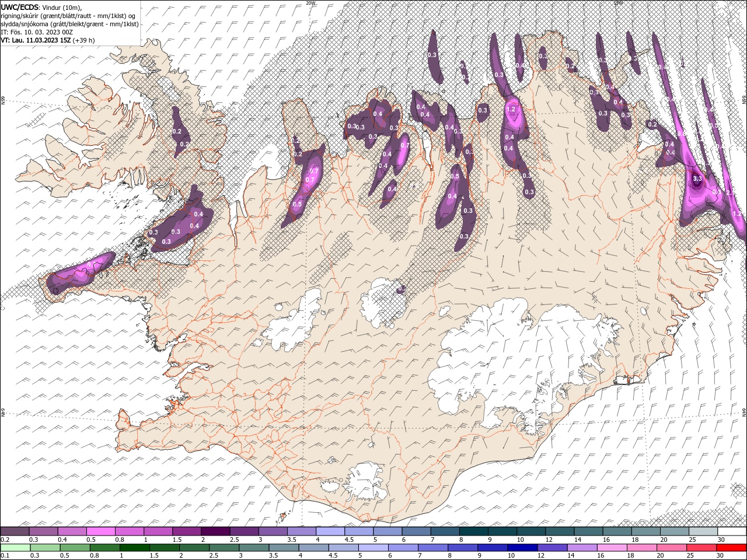The width and height of the screenshot is (747, 560).
Task: Click the '0.4' label in the purple snow legend
Action: pyautogui.click(x=61, y=540)
